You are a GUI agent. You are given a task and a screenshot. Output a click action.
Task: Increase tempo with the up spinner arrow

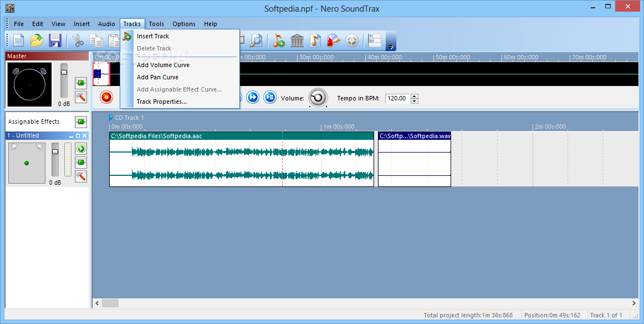[x=415, y=96]
